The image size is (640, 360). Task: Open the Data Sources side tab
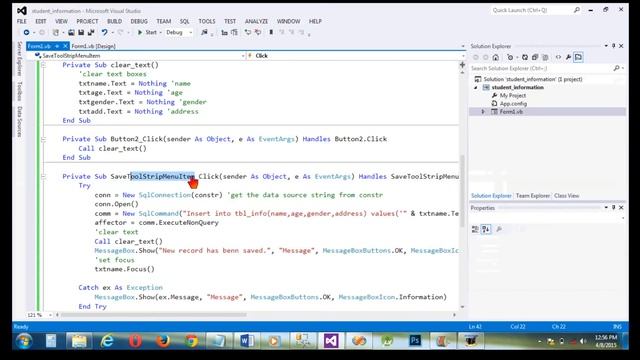pos(20,122)
